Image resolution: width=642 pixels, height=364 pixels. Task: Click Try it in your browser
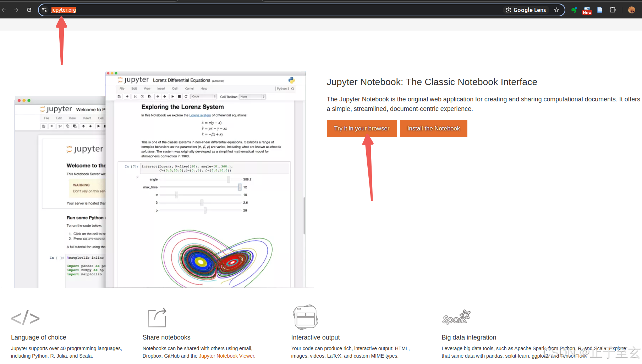pyautogui.click(x=362, y=128)
